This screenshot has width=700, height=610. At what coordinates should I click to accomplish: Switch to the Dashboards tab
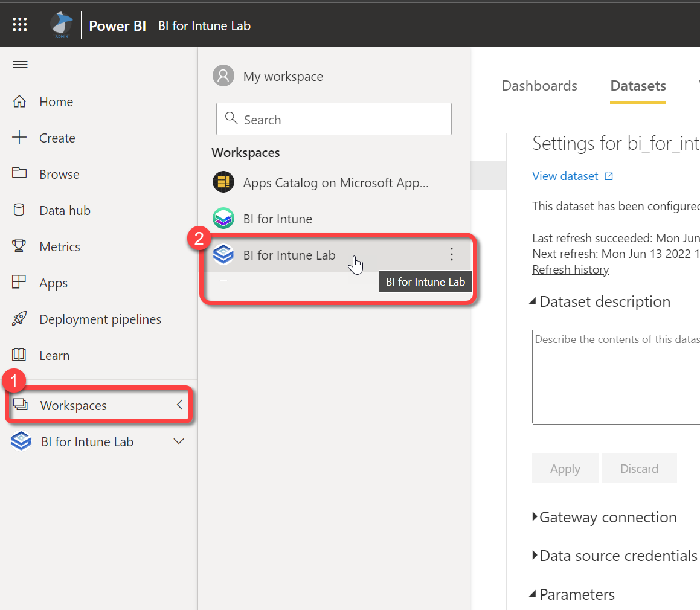click(x=539, y=86)
